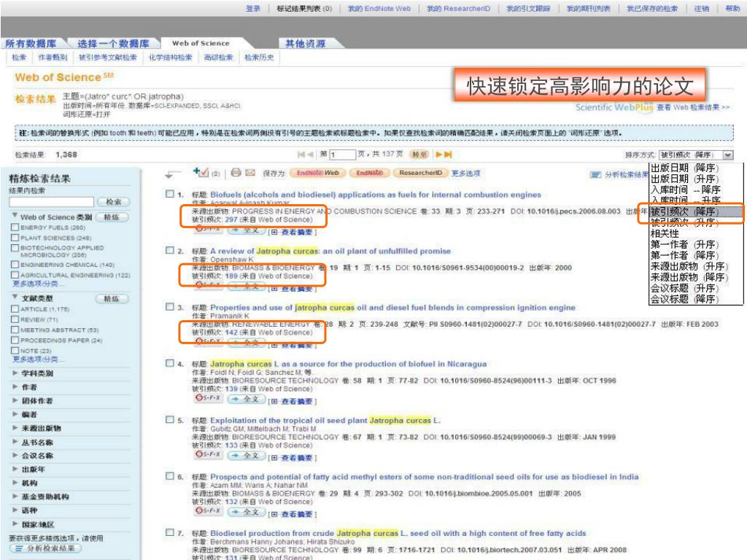Tick REVIEW document type checkbox

click(x=15, y=319)
